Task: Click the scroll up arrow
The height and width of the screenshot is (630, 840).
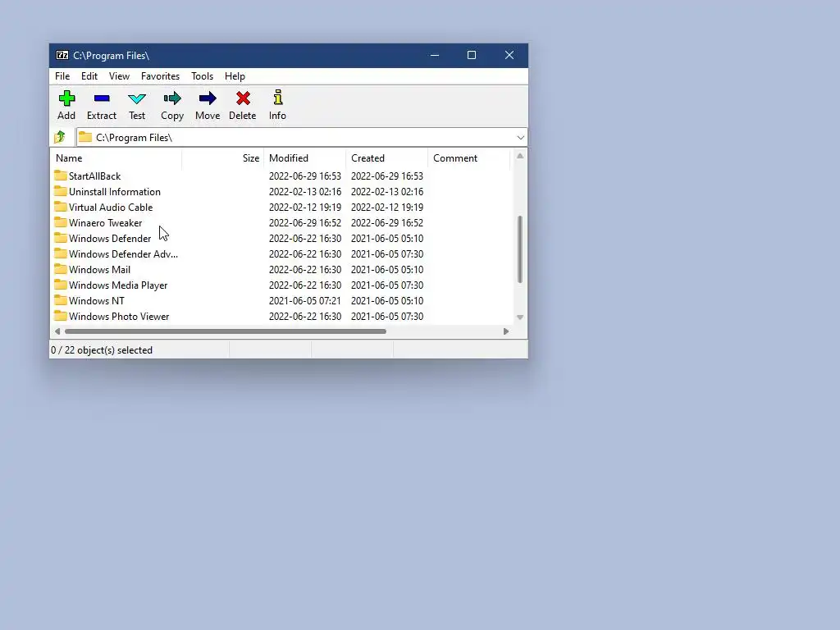Action: coord(519,156)
